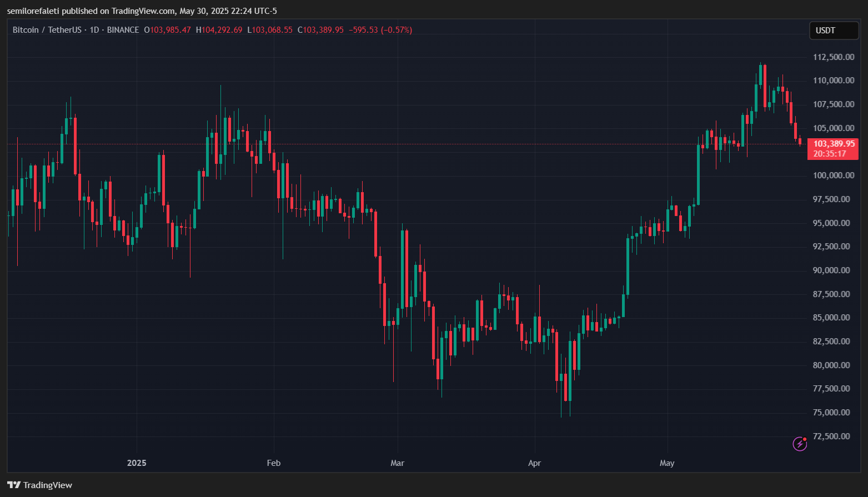Click the 2025 date axis label
This screenshot has width=868, height=497.
point(137,463)
